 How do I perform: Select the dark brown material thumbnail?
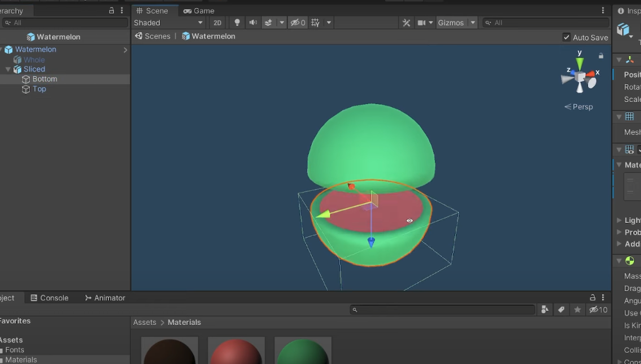169,350
